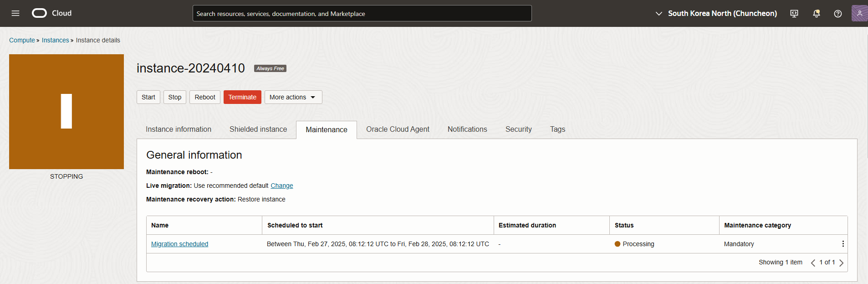The image size is (868, 284).
Task: Open the hamburger navigation menu
Action: [15, 13]
